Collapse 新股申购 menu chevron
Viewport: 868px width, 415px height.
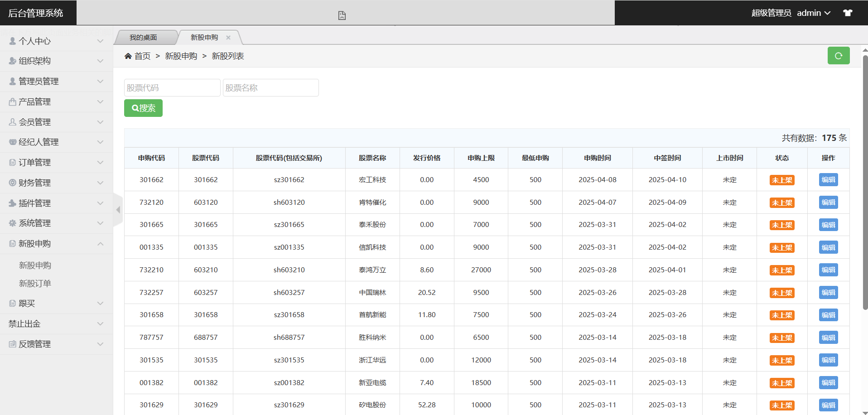click(100, 244)
